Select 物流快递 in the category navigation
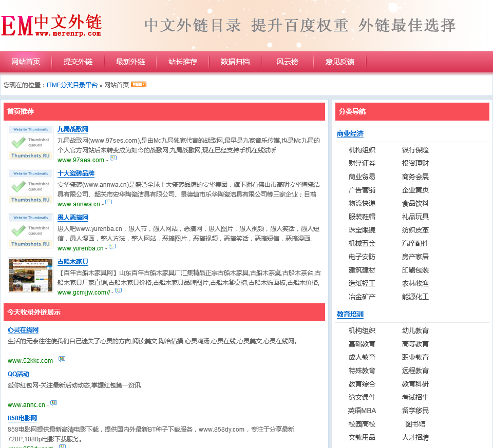Image resolution: width=493 pixels, height=448 pixels. [362, 204]
